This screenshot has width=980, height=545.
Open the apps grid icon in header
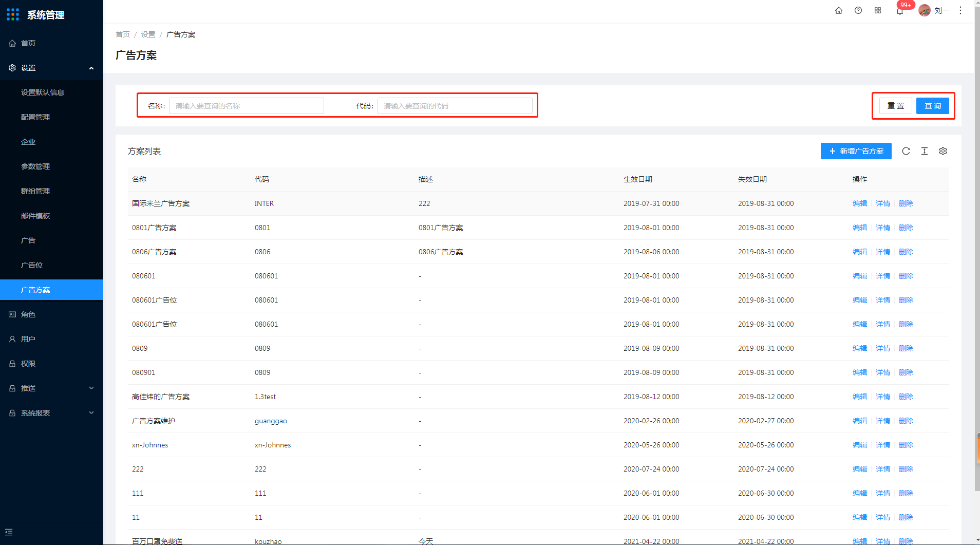tap(878, 10)
